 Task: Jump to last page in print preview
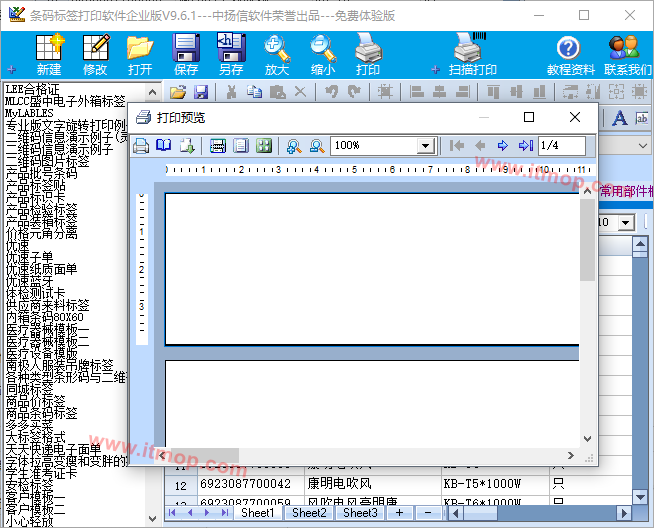(x=526, y=146)
